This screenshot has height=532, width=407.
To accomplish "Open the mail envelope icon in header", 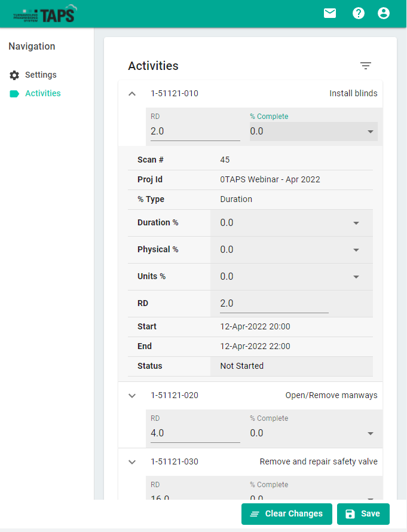I will pyautogui.click(x=330, y=13).
